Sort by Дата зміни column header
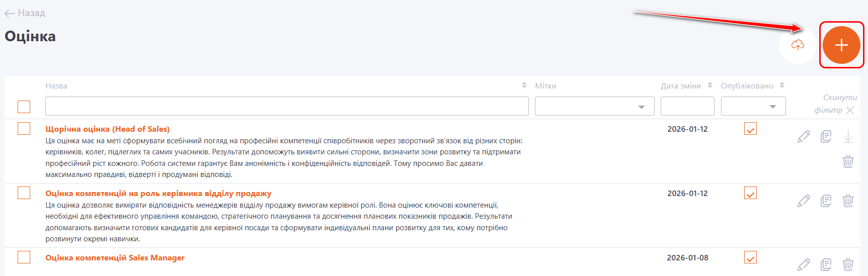This screenshot has height=276, width=868. (x=709, y=85)
